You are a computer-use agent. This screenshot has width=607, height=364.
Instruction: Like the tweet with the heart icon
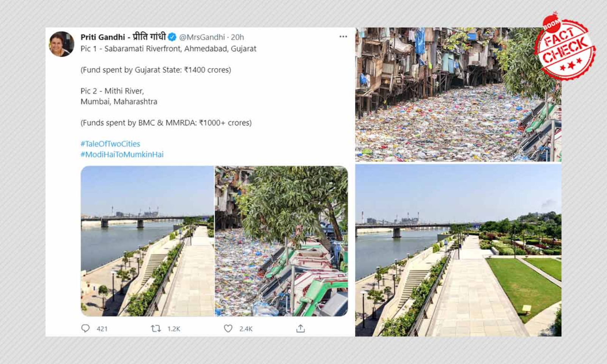coord(228,328)
